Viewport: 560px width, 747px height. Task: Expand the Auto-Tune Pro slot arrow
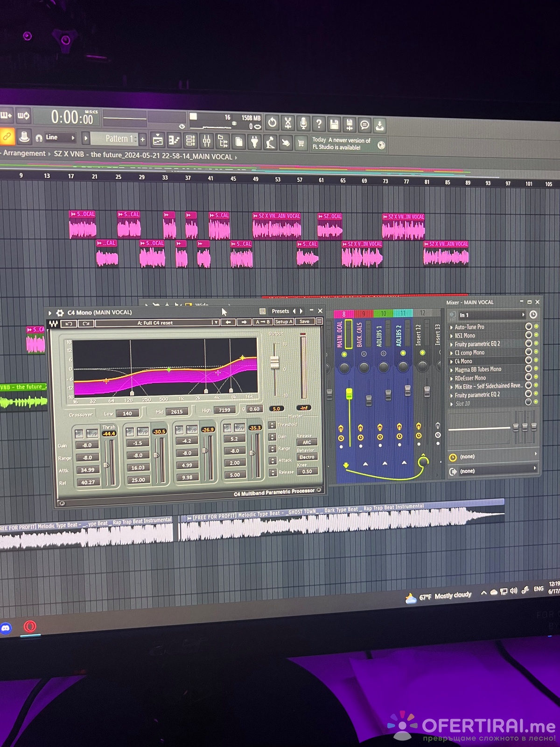(451, 327)
